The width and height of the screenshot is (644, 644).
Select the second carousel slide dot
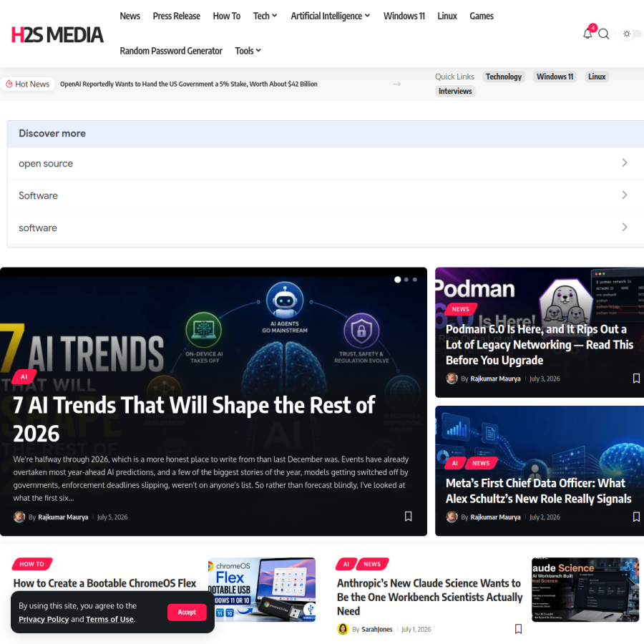coord(406,280)
